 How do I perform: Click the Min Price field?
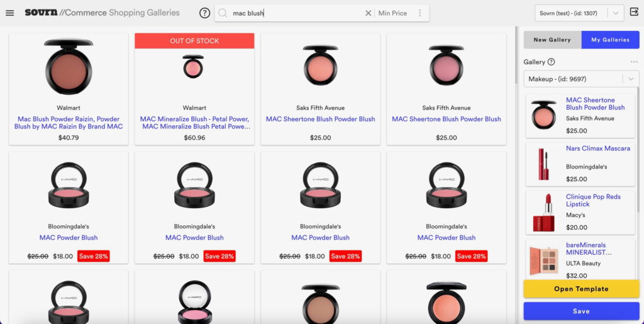point(392,13)
